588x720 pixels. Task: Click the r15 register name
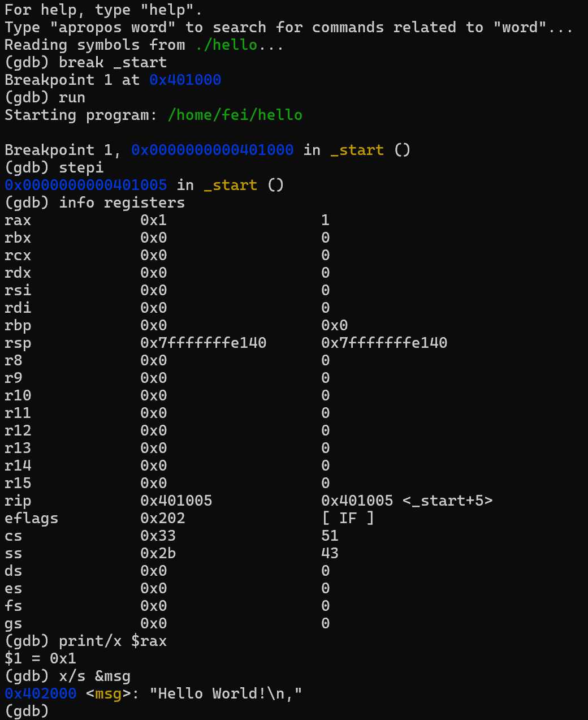[18, 483]
